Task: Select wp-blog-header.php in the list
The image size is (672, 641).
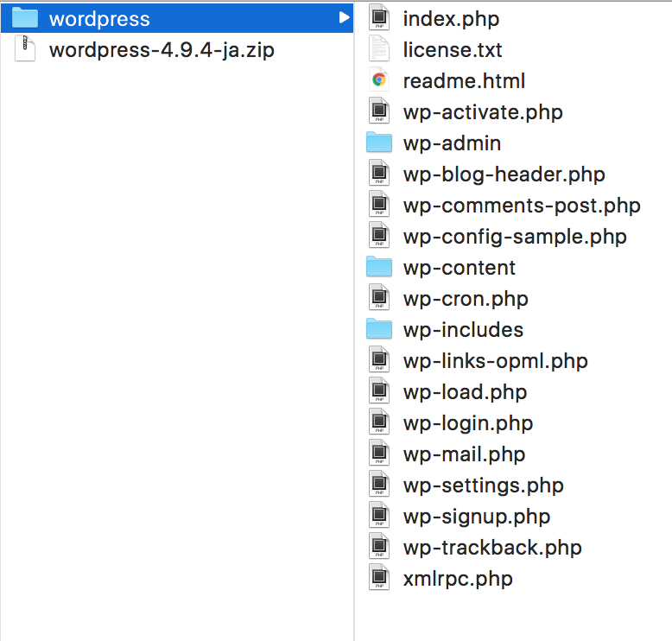Action: [504, 175]
